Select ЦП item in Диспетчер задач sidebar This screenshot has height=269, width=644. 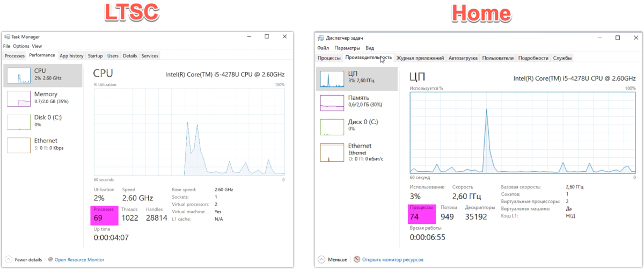(358, 78)
